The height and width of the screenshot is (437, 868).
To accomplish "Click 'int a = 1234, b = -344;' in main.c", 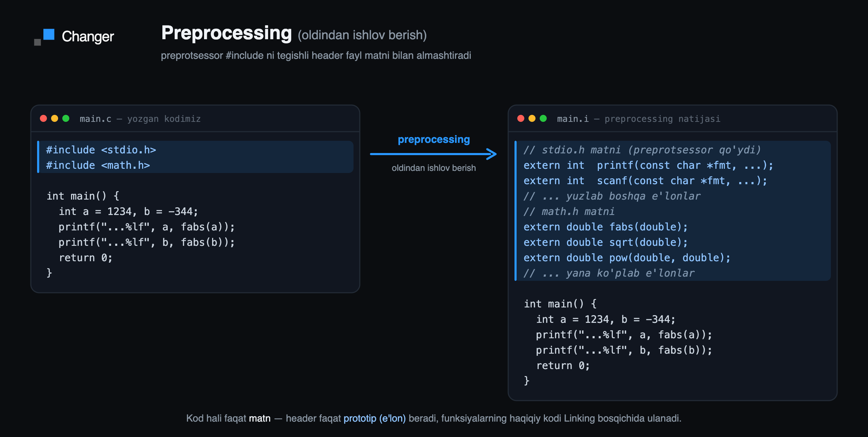I will [128, 211].
